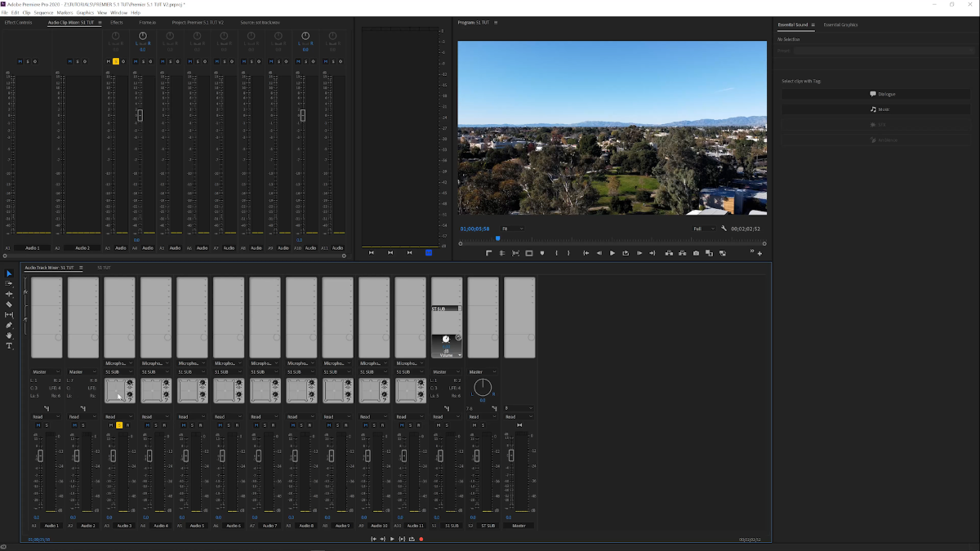Select the Selection tool in tools panel
This screenshot has width=980, height=551.
pyautogui.click(x=9, y=273)
